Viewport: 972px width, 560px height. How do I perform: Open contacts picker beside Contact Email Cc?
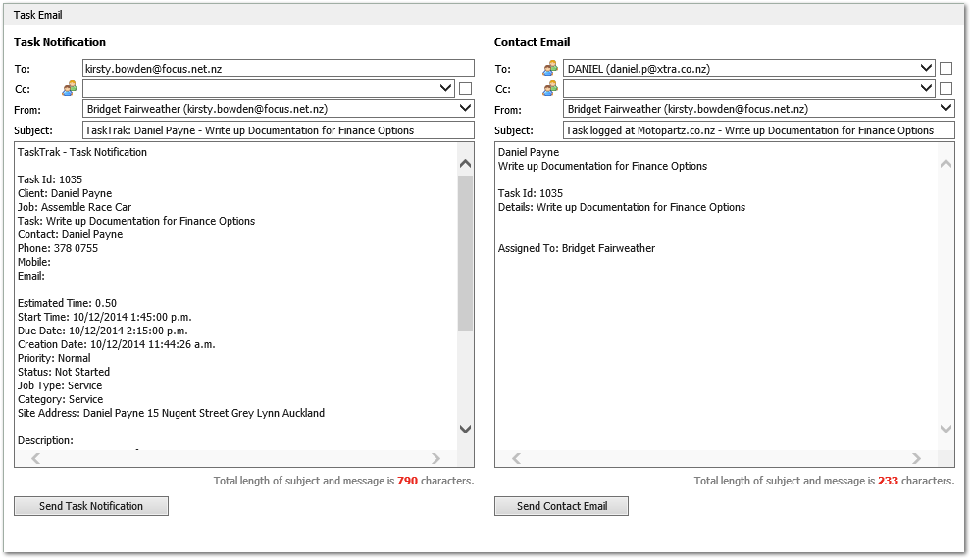550,88
